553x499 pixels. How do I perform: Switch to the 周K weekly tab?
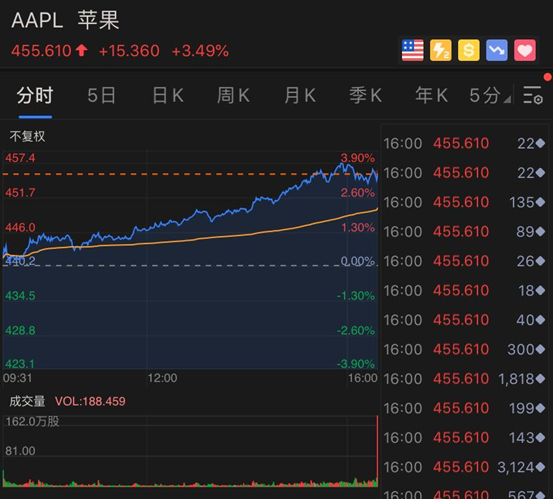coord(233,95)
